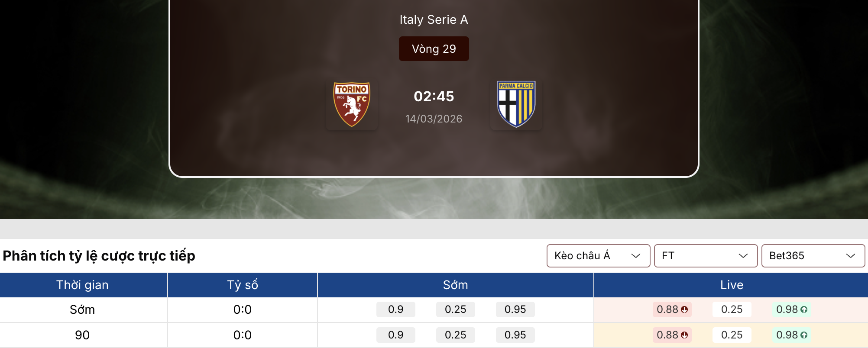Click the Live column header
The width and height of the screenshot is (868, 348).
[x=732, y=285]
